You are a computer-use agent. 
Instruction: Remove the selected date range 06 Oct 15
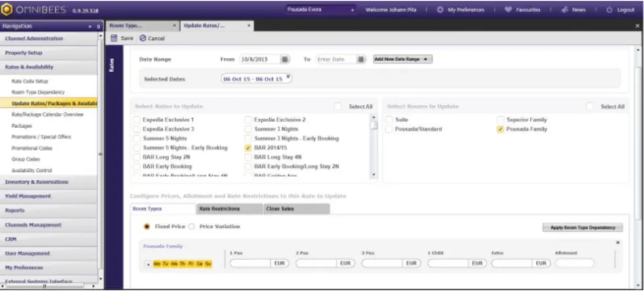[x=288, y=77]
